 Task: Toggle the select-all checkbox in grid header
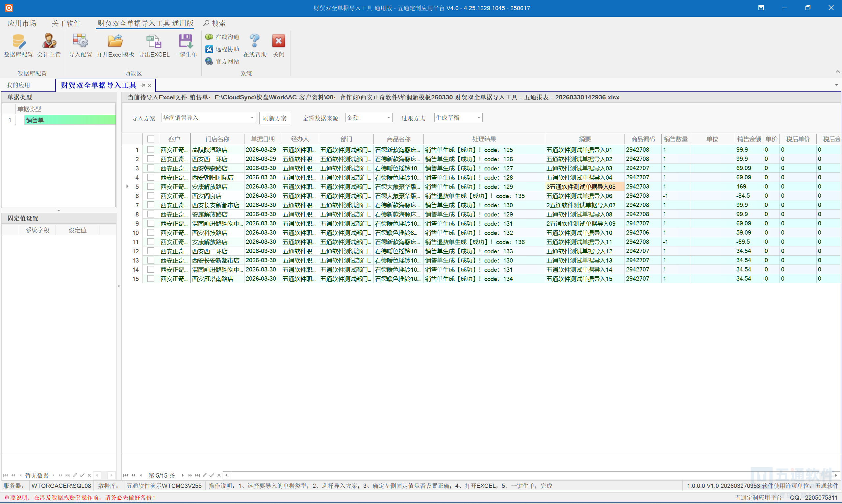(151, 139)
